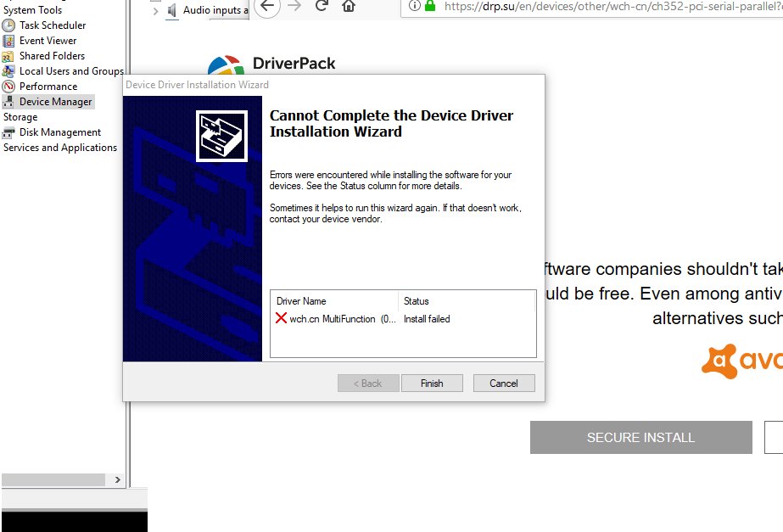The width and height of the screenshot is (783, 532).
Task: Show site information via info icon
Action: (x=415, y=5)
